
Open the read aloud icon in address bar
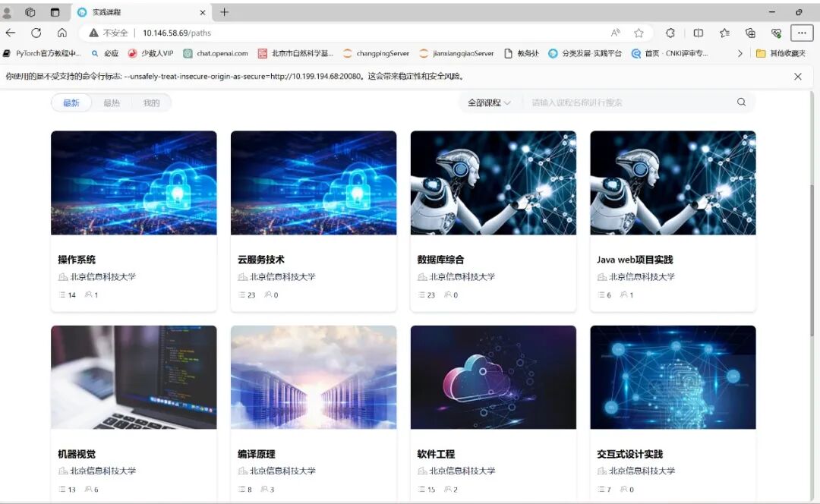coord(615,33)
